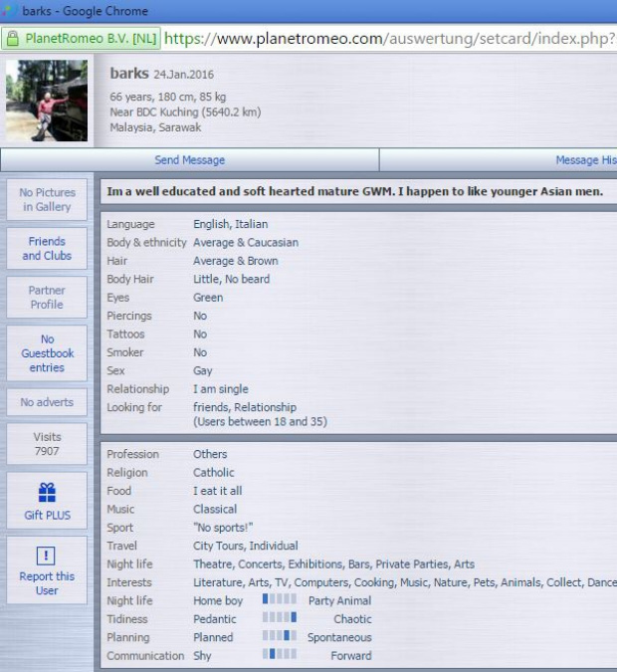617x672 pixels.
Task: Open the barks profile photo thumbnail
Action: click(x=47, y=102)
